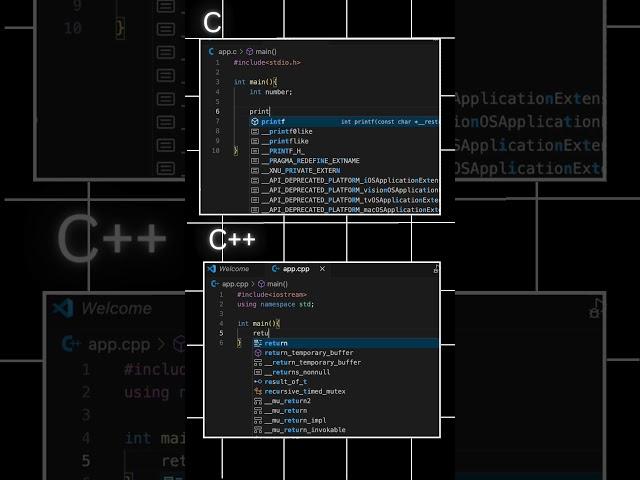The image size is (640, 480).
Task: Pick the macOSApplicationExtension deprecated macro suggestion
Action: click(x=344, y=209)
